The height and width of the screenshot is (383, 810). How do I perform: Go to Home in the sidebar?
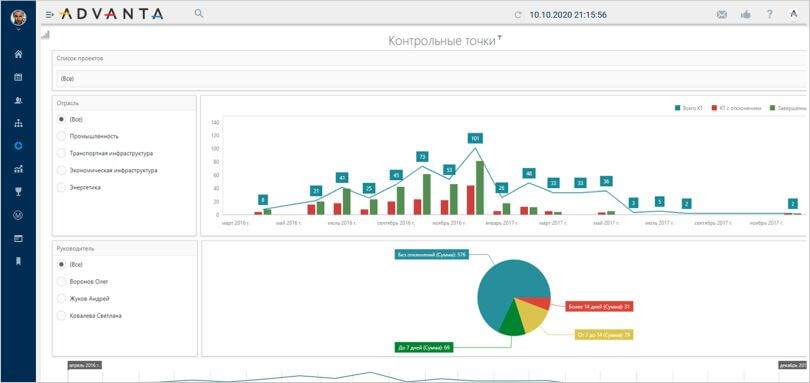[18, 54]
